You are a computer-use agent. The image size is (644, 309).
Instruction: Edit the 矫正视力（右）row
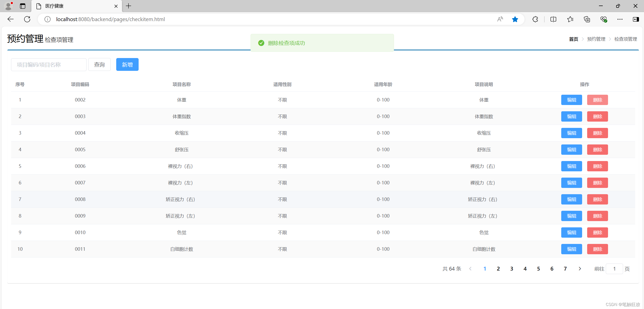click(572, 199)
